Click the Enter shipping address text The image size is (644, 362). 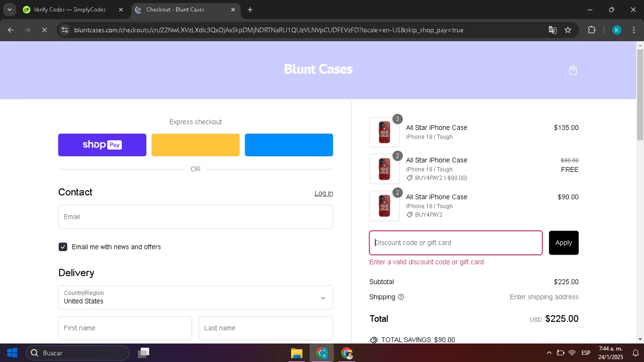pyautogui.click(x=544, y=297)
